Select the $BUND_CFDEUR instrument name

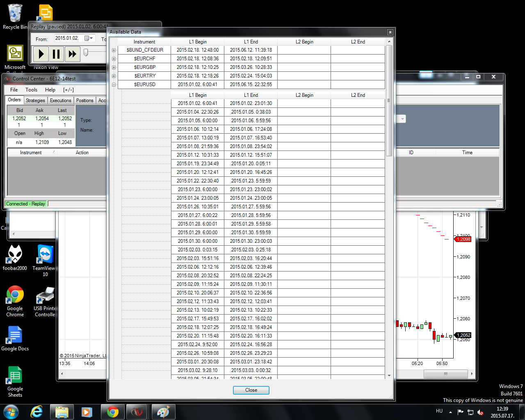pos(145,50)
